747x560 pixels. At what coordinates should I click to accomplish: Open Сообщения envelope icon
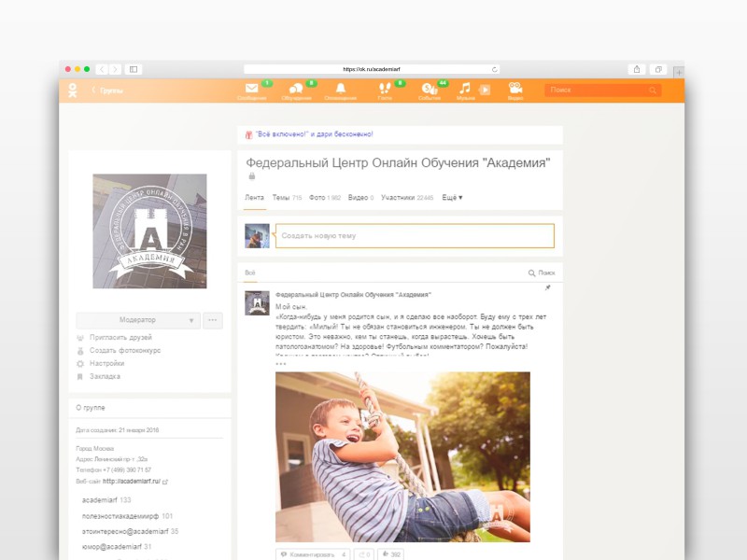pos(251,88)
